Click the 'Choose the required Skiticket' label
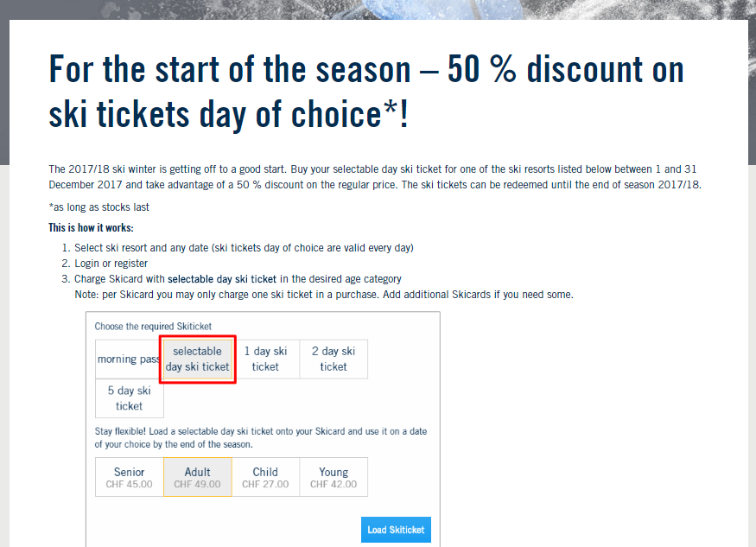The height and width of the screenshot is (547, 756). pos(153,327)
